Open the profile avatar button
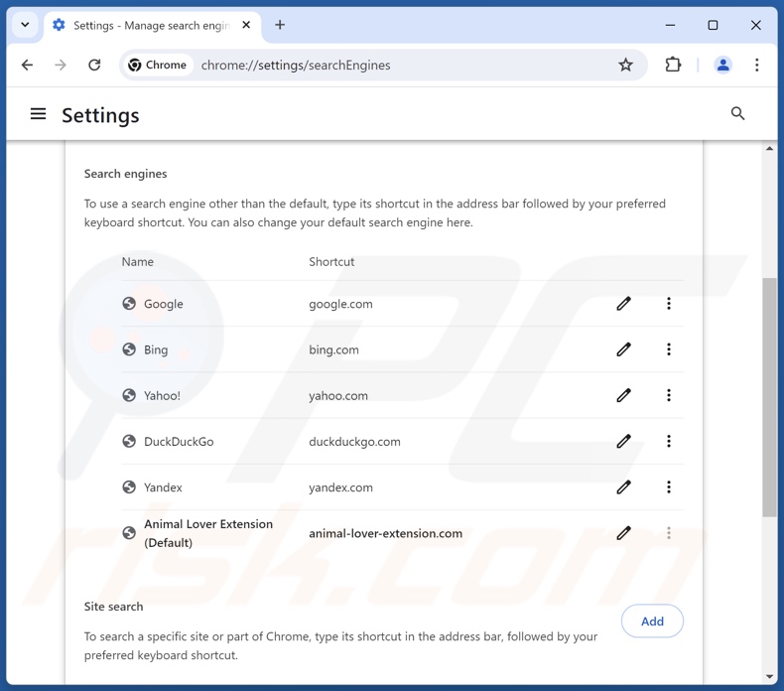Image resolution: width=784 pixels, height=691 pixels. [x=722, y=66]
